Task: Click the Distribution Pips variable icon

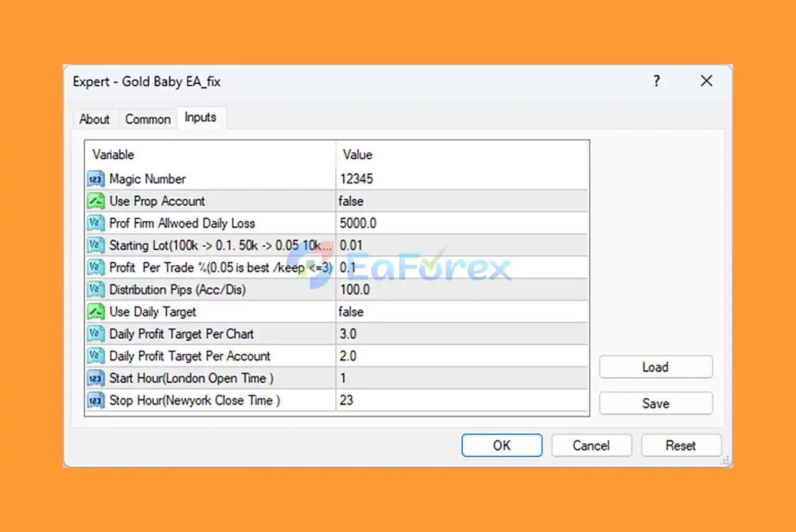Action: [95, 290]
